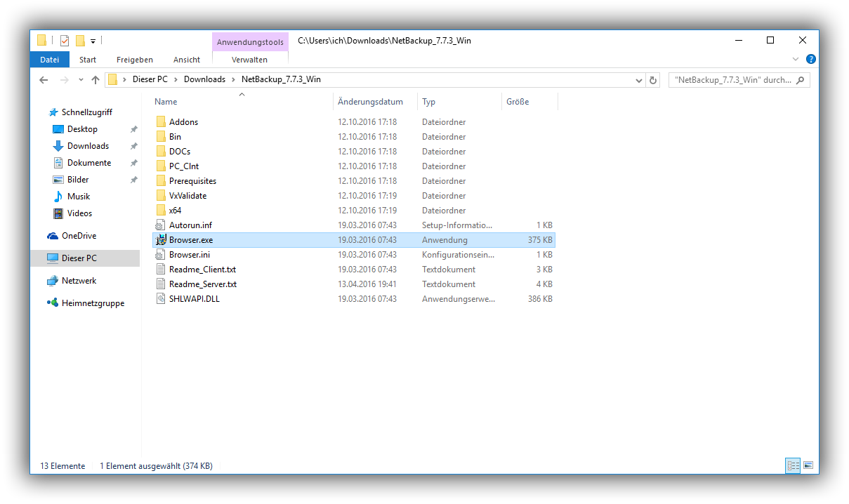Click the x64 folder icon

point(161,211)
